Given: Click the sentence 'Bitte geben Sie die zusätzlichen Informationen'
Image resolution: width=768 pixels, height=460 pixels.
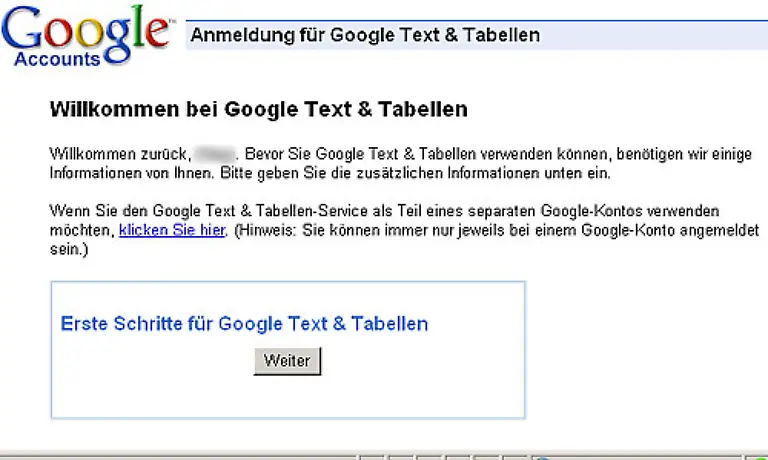Looking at the screenshot, I should pos(379,173).
